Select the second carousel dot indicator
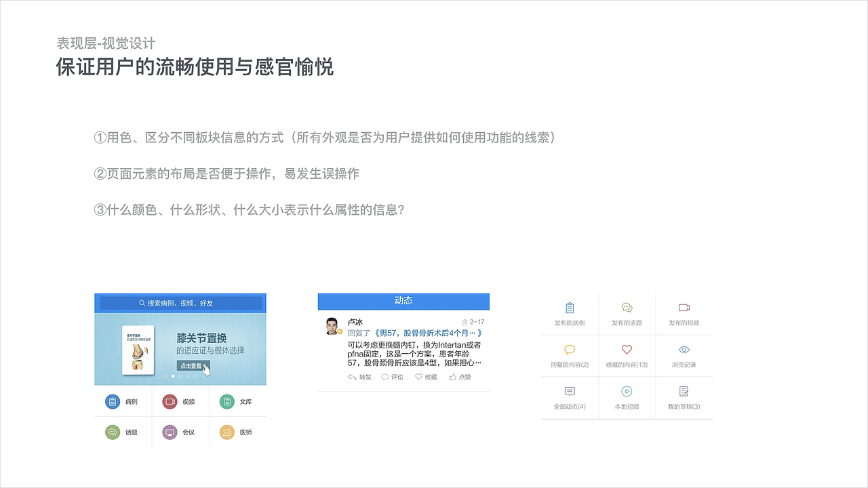Viewport: 868px width, 488px height. pyautogui.click(x=173, y=376)
